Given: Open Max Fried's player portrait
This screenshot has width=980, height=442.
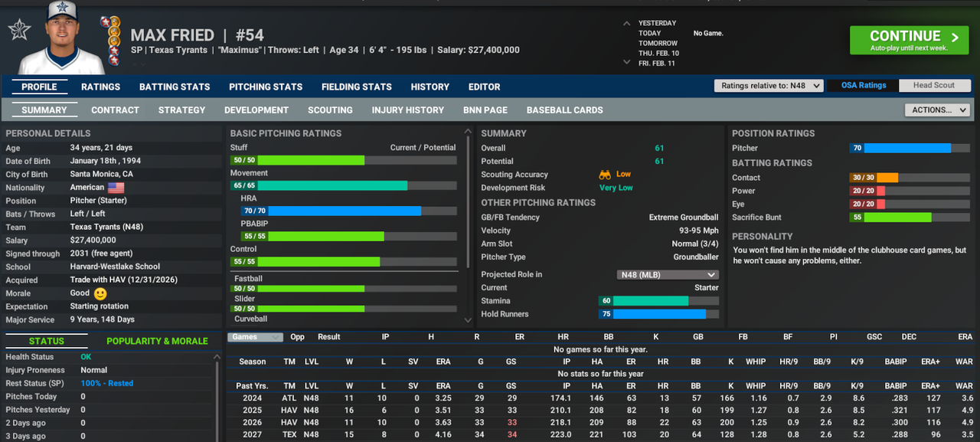Looking at the screenshot, I should point(63,37).
